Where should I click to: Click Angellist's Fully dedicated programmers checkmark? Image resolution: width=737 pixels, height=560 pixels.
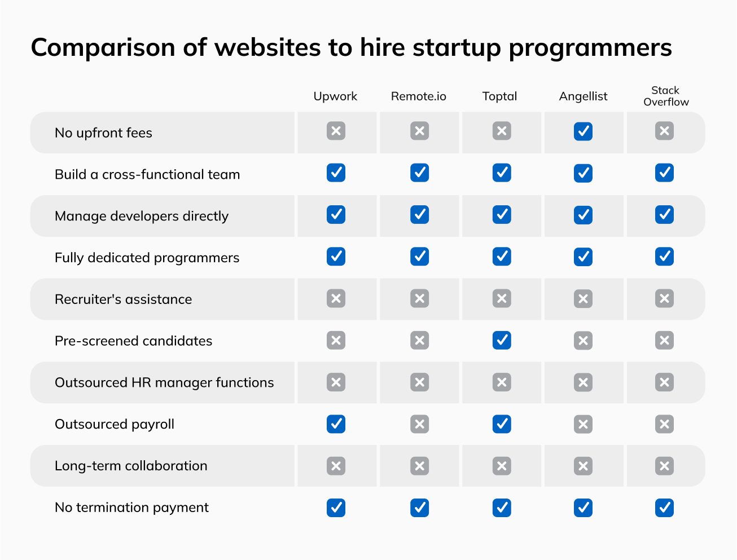pos(583,257)
